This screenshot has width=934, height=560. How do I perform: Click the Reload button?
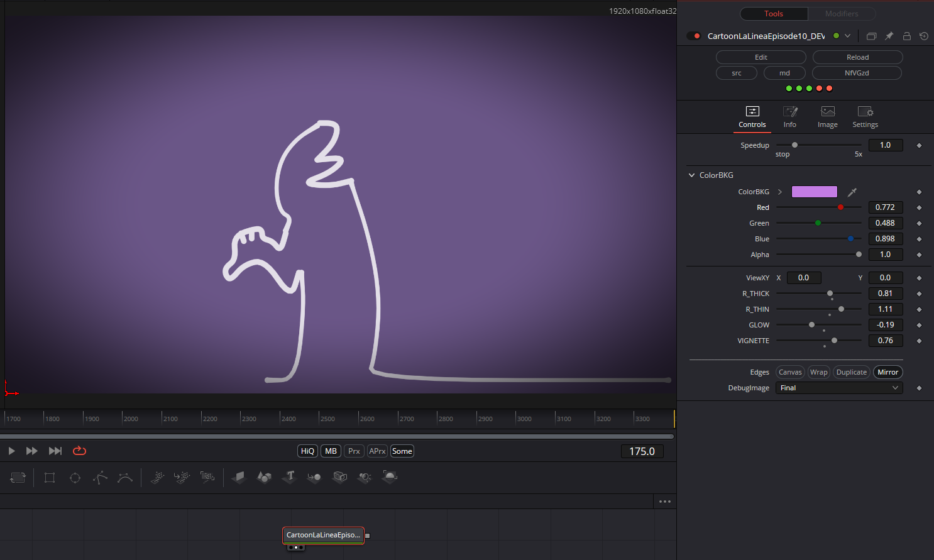click(x=858, y=57)
